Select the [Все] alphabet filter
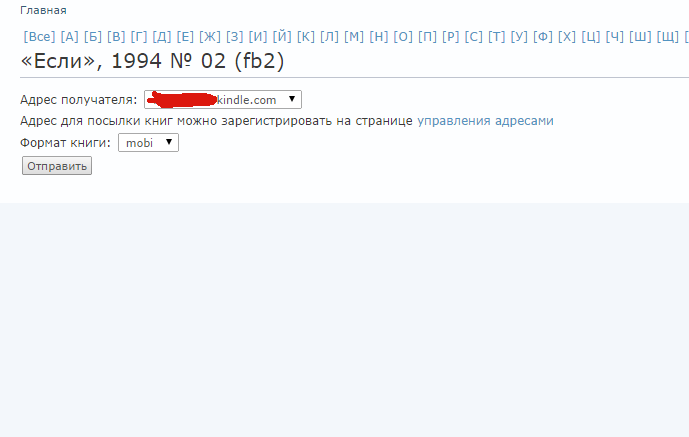 (x=40, y=36)
